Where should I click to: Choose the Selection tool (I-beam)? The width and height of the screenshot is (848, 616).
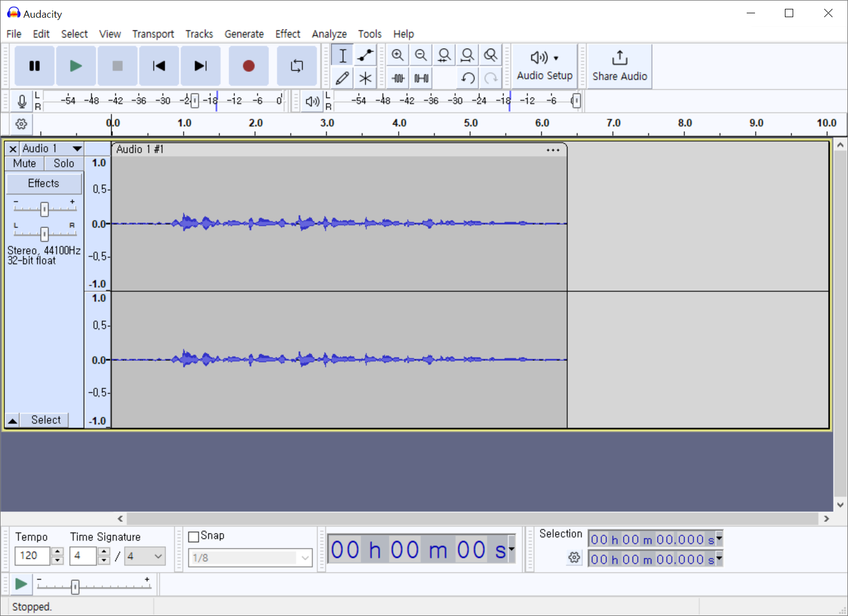coord(343,55)
